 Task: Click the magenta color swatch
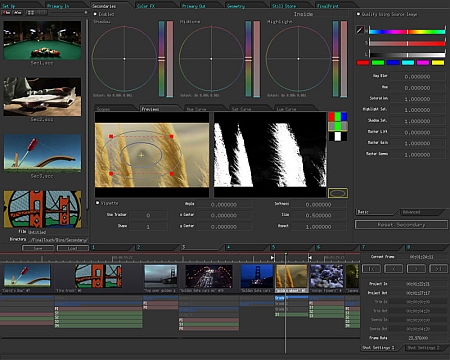423,63
